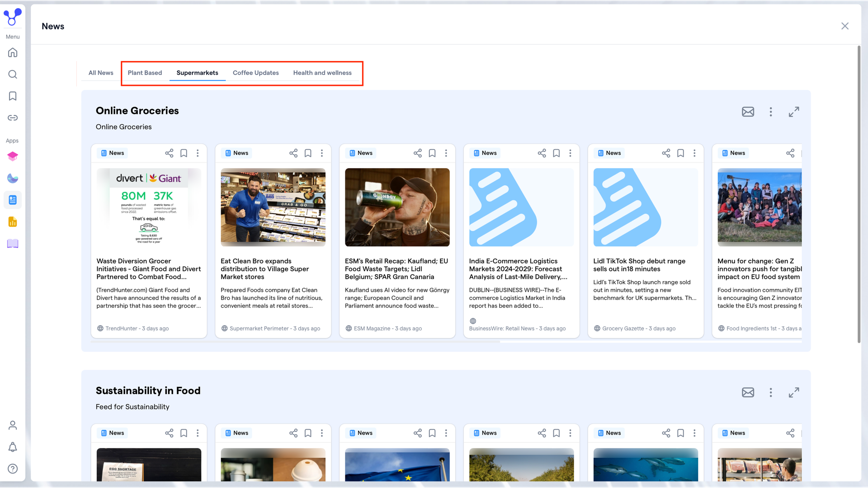Open saved bookmarks from the sidebar
The width and height of the screenshot is (868, 488).
coord(13,96)
